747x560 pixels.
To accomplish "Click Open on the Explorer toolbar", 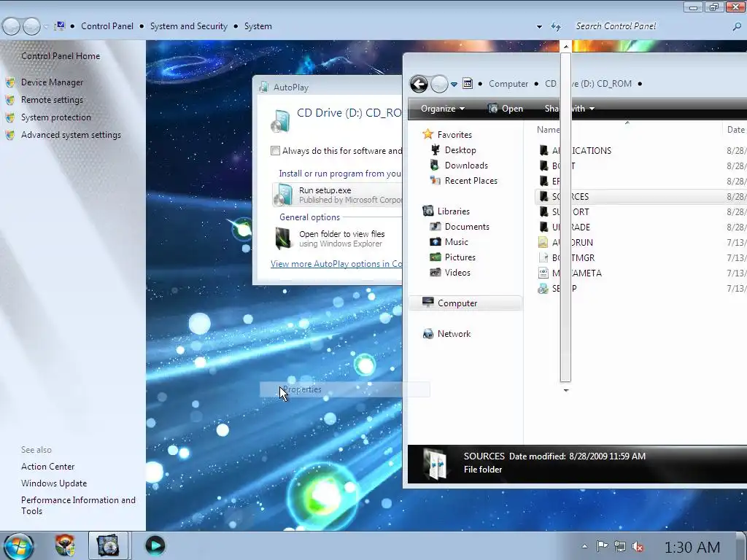I will pos(506,109).
